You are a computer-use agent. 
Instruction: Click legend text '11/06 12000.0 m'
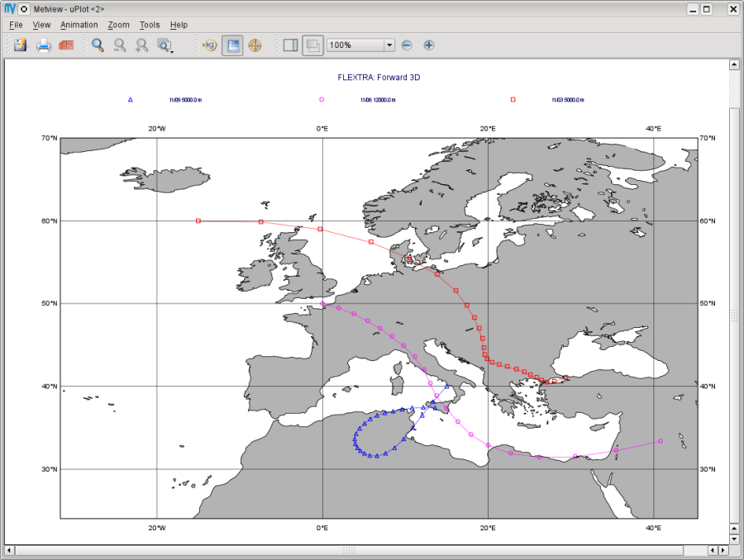[378, 100]
